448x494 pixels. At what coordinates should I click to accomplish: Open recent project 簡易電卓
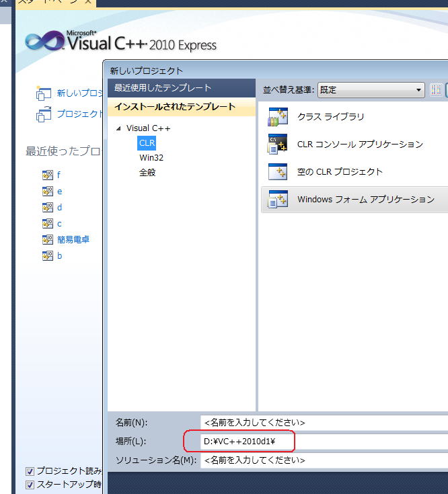73,239
